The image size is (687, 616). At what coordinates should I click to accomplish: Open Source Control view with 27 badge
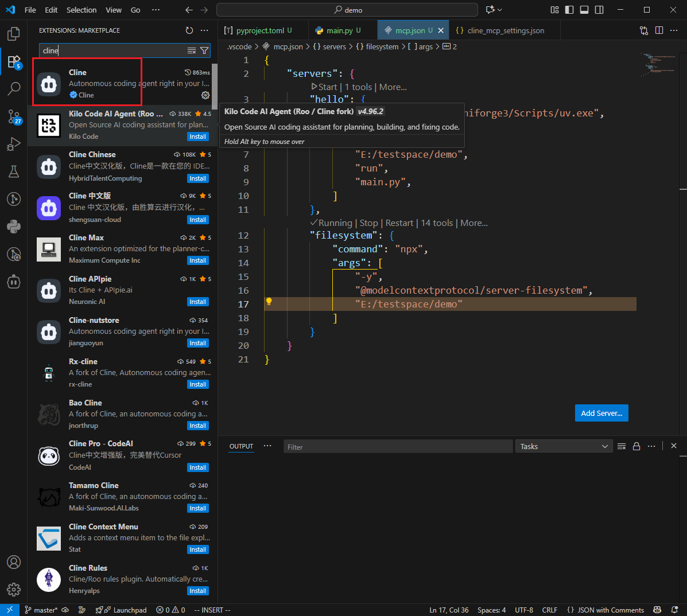pos(14,117)
